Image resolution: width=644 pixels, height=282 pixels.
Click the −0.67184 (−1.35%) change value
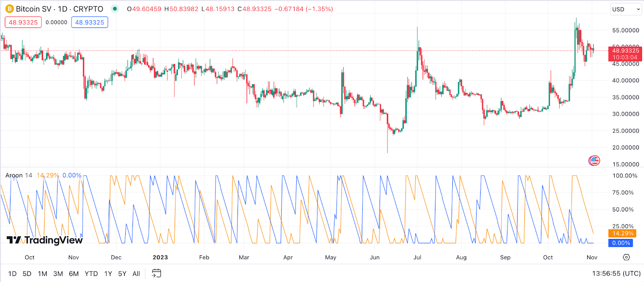(x=304, y=9)
